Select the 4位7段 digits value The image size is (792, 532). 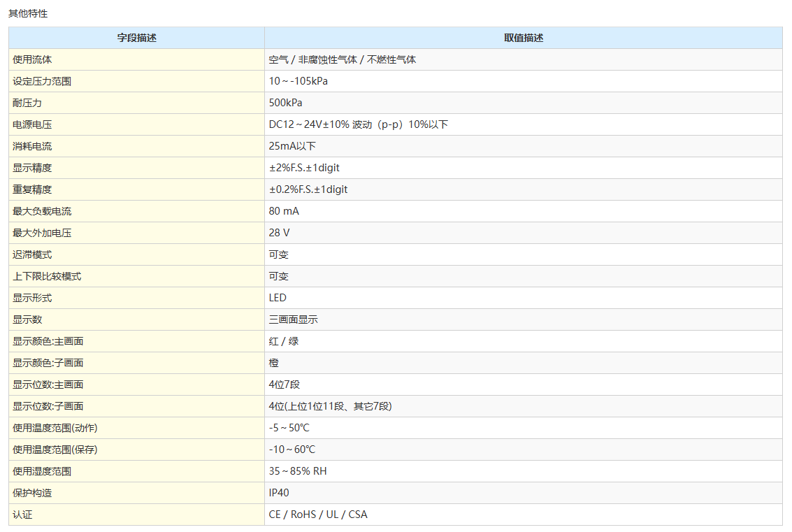[285, 384]
